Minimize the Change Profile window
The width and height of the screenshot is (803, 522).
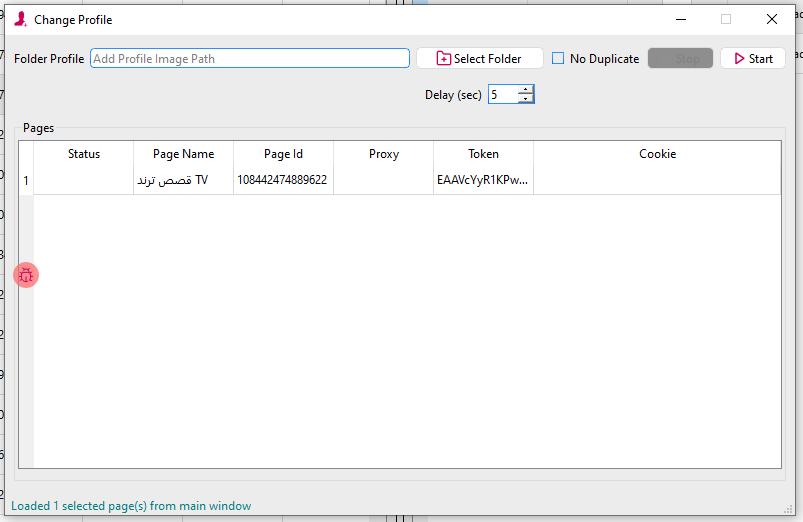681,19
